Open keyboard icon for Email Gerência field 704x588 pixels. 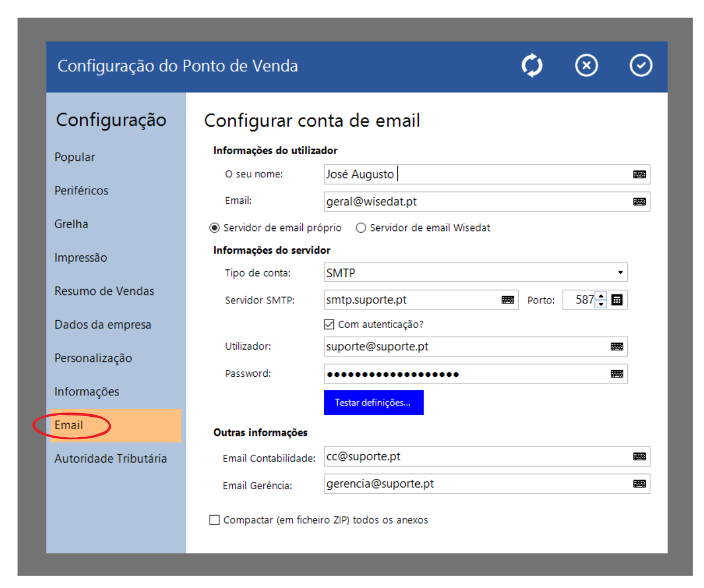tap(639, 484)
